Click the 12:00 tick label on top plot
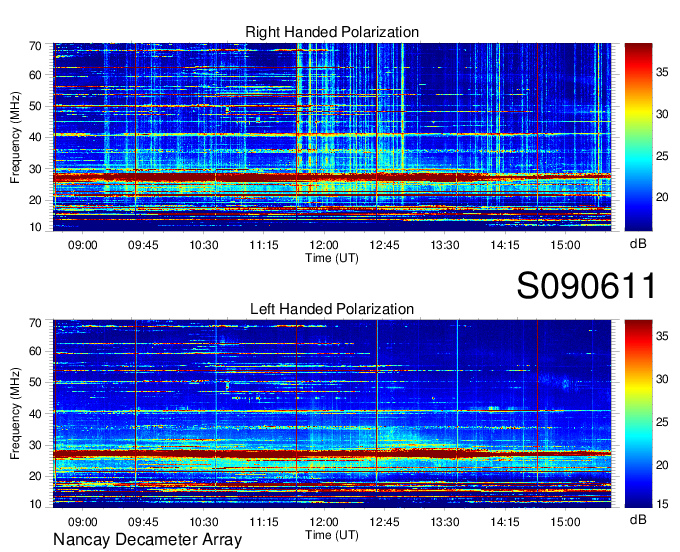The image size is (680, 552). [x=324, y=245]
